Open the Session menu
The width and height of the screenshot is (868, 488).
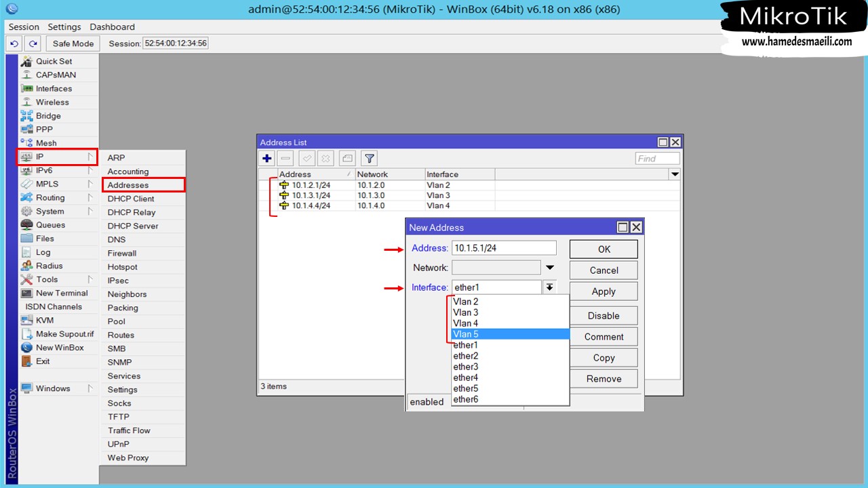click(24, 27)
